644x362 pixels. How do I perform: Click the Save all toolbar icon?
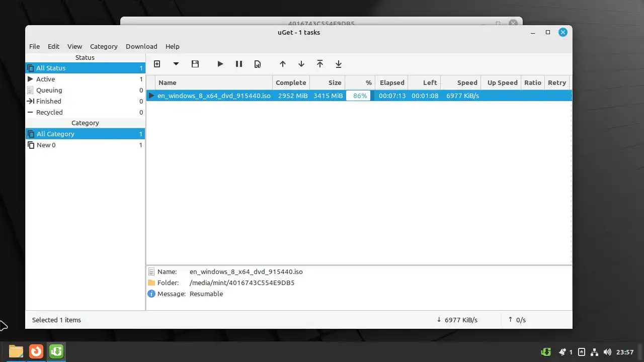point(195,64)
